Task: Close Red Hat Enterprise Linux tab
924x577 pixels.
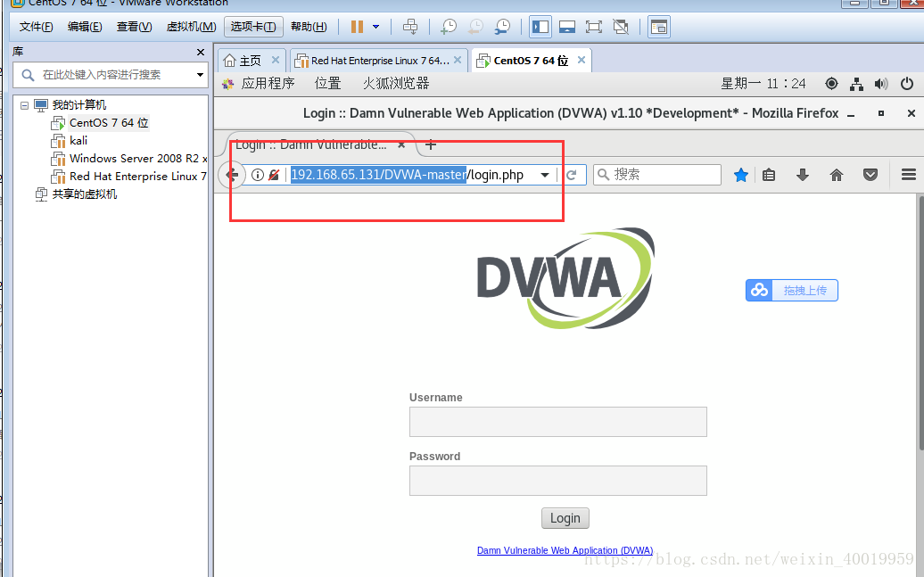Action: pyautogui.click(x=458, y=60)
